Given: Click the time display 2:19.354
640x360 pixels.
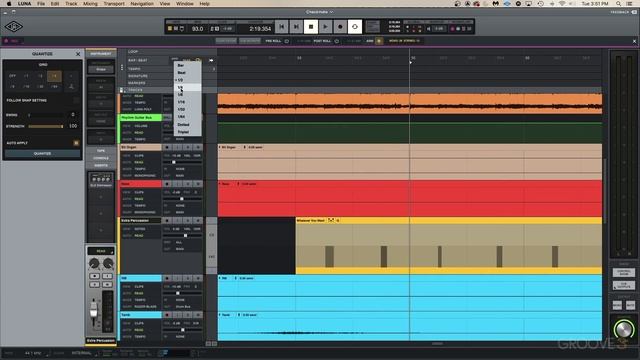Looking at the screenshot, I should pyautogui.click(x=260, y=29).
